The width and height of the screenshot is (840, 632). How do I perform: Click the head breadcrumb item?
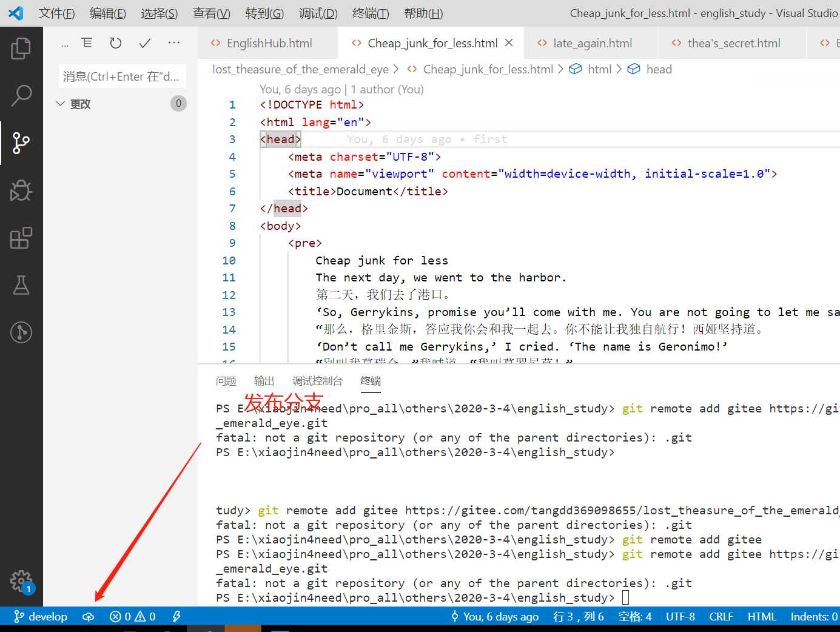coord(659,69)
